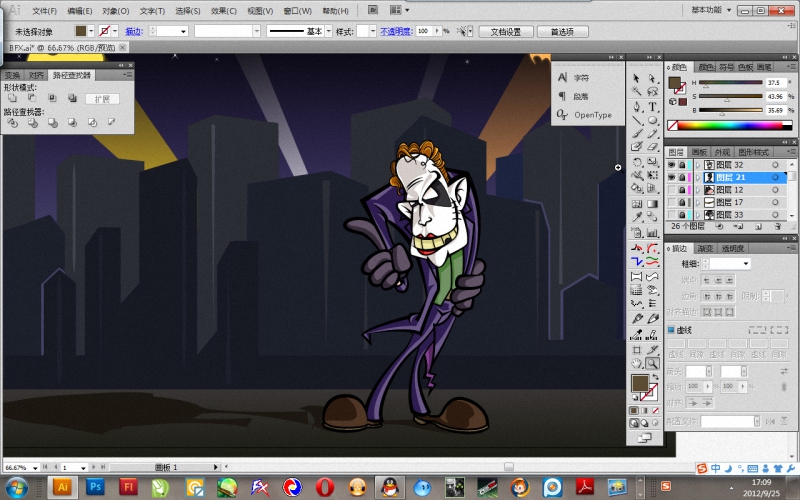Click the 首选项 button
Image resolution: width=800 pixels, height=500 pixels.
[x=562, y=32]
